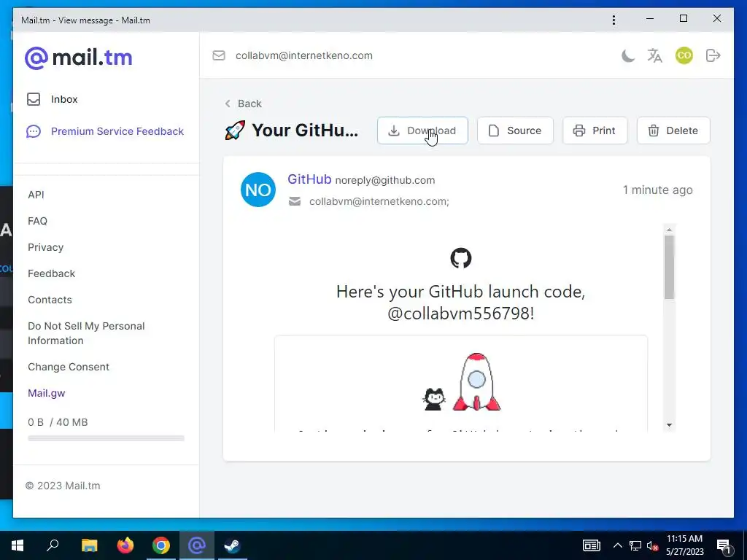Open Do Not Sell My Personal Information
This screenshot has width=747, height=560.
click(x=86, y=333)
